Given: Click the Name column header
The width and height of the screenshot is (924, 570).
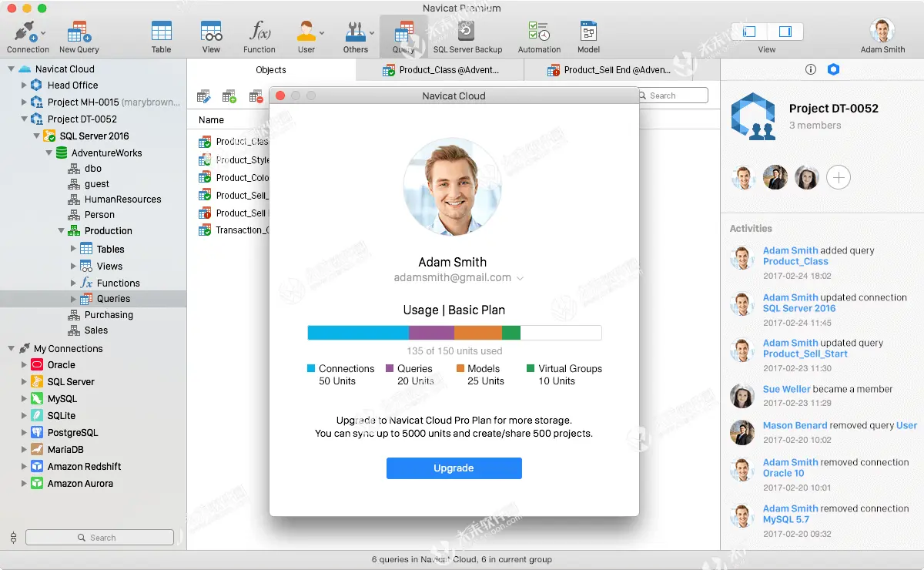Looking at the screenshot, I should pos(212,120).
